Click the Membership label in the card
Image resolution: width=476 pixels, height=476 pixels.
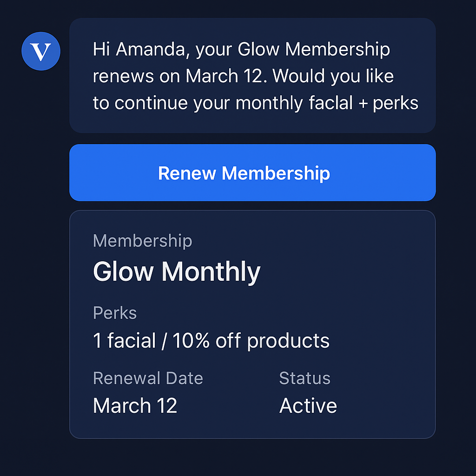click(x=142, y=241)
